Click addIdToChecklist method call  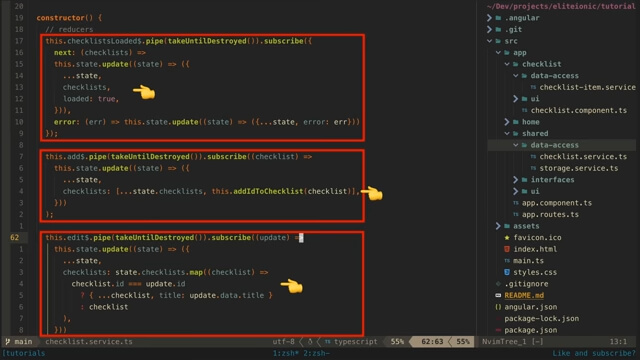point(268,191)
